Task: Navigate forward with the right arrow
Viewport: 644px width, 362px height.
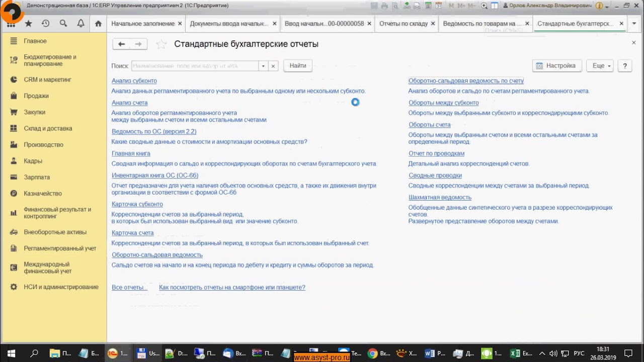Action: (138, 44)
